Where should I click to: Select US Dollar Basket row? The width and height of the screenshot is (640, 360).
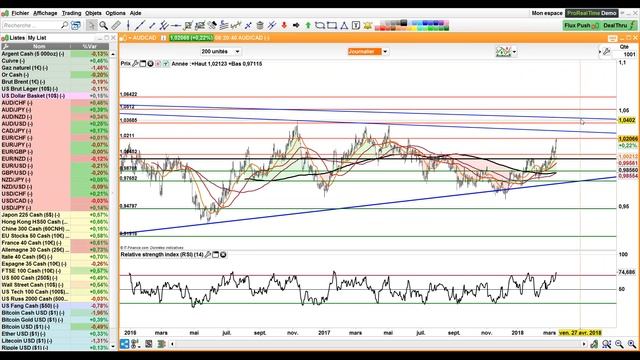(55, 96)
